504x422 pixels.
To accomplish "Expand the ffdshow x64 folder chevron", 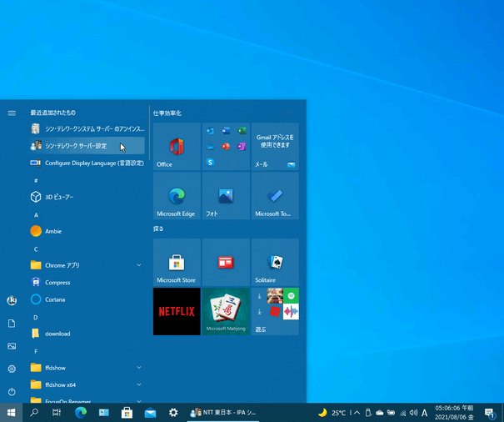I will click(x=139, y=384).
